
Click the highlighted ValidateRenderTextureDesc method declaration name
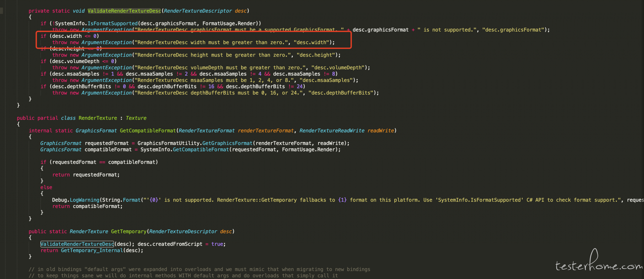point(124,11)
